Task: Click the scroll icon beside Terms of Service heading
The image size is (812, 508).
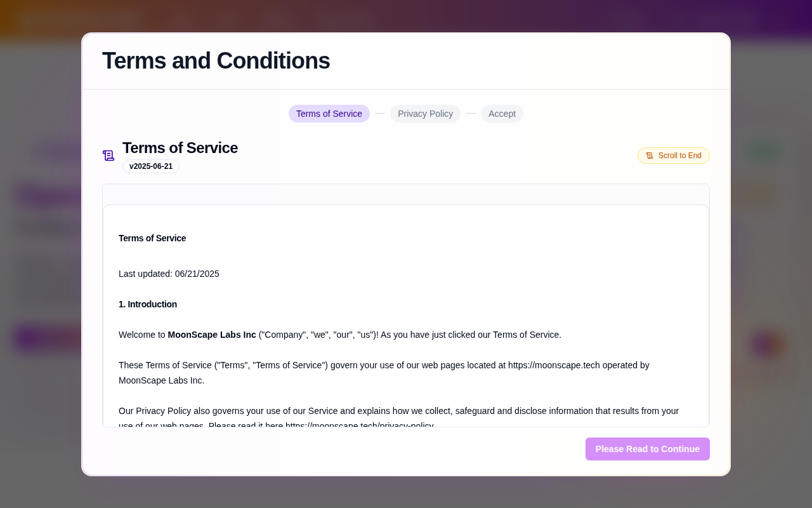Action: [108, 156]
